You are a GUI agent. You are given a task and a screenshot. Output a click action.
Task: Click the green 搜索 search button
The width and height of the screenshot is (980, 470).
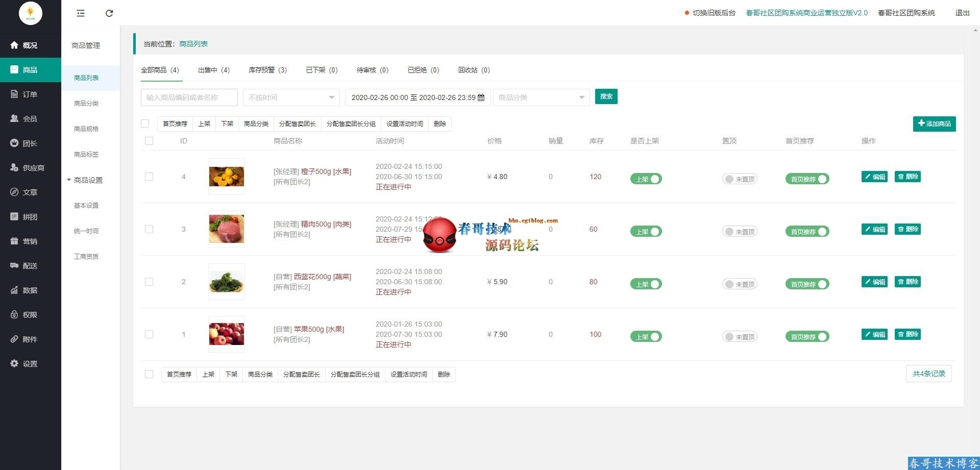(x=606, y=96)
